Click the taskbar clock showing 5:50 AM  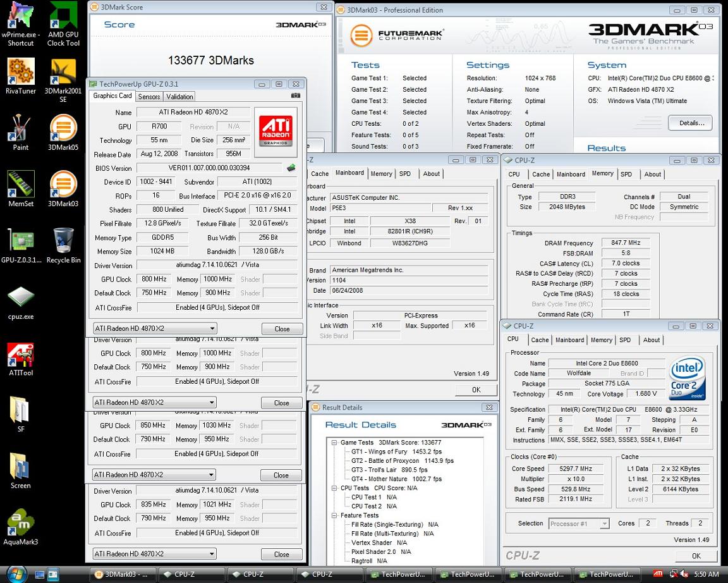pos(706,575)
